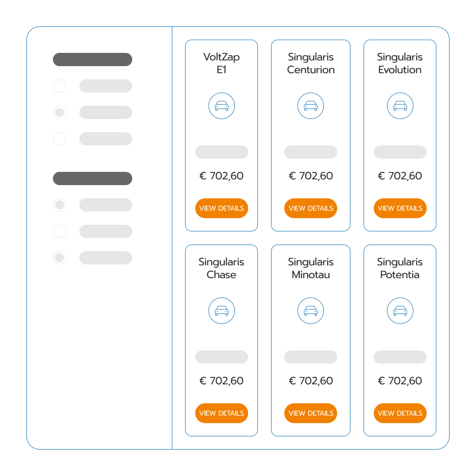Viewport: 476px width, 476px height.
Task: View details for Singularis Potentia
Action: tap(400, 413)
